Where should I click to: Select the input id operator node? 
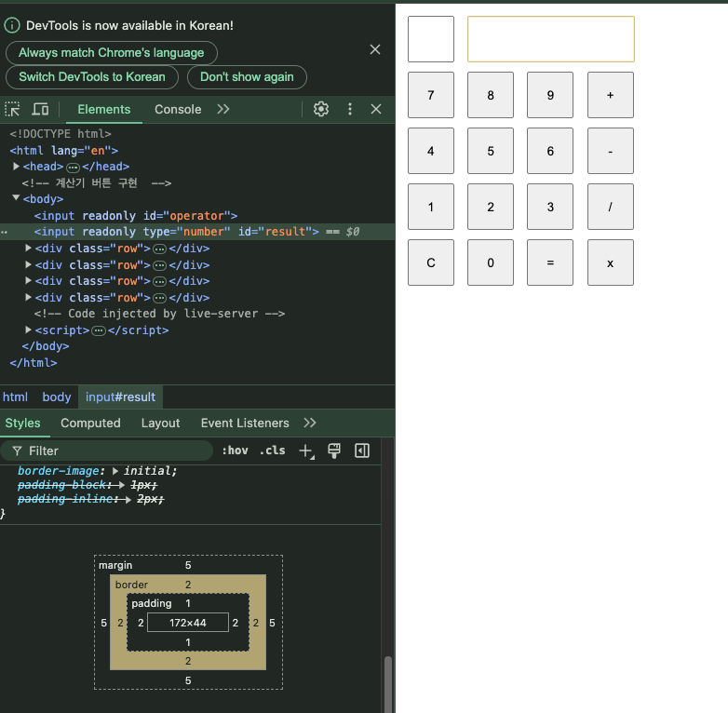coord(136,216)
